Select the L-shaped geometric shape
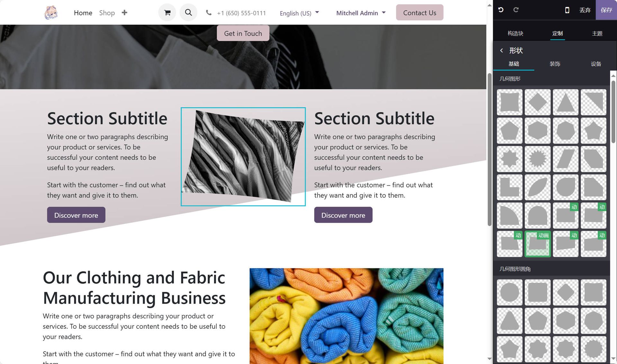This screenshot has height=364, width=617. click(510, 187)
